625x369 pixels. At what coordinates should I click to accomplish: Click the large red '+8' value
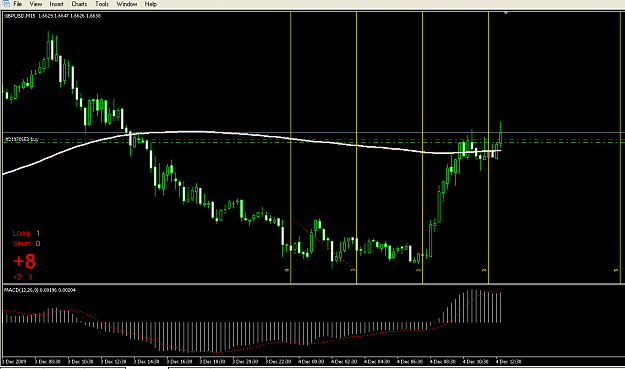[x=25, y=261]
